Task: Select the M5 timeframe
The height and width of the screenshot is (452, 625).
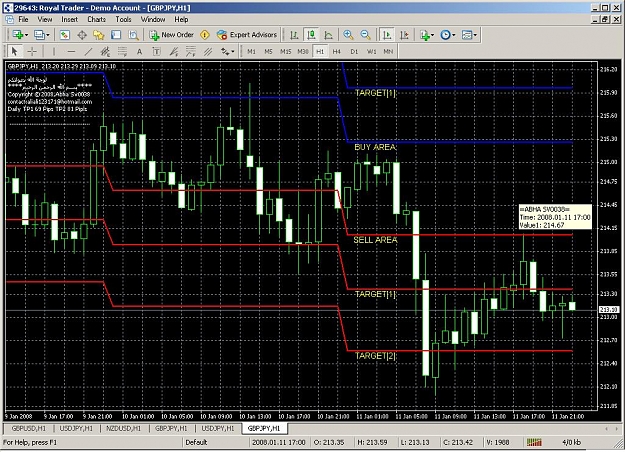Action: point(268,51)
